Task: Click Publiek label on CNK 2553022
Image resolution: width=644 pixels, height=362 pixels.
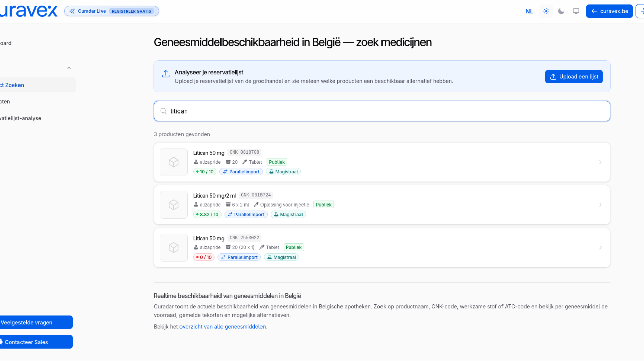Action: (x=293, y=247)
